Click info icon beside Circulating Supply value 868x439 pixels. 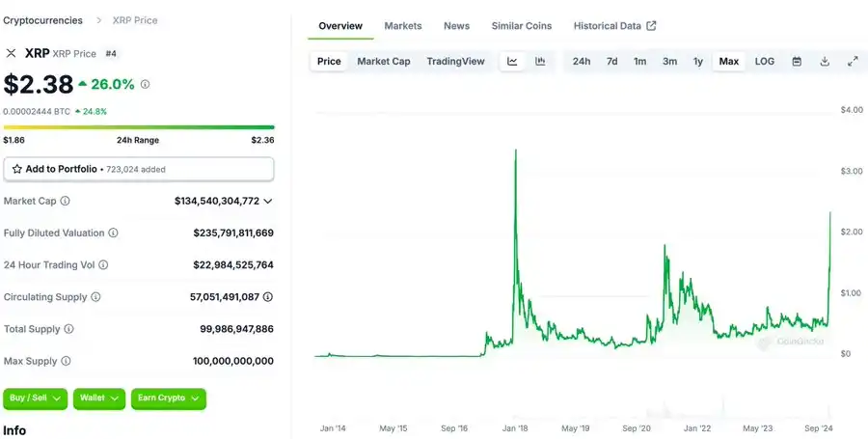268,297
